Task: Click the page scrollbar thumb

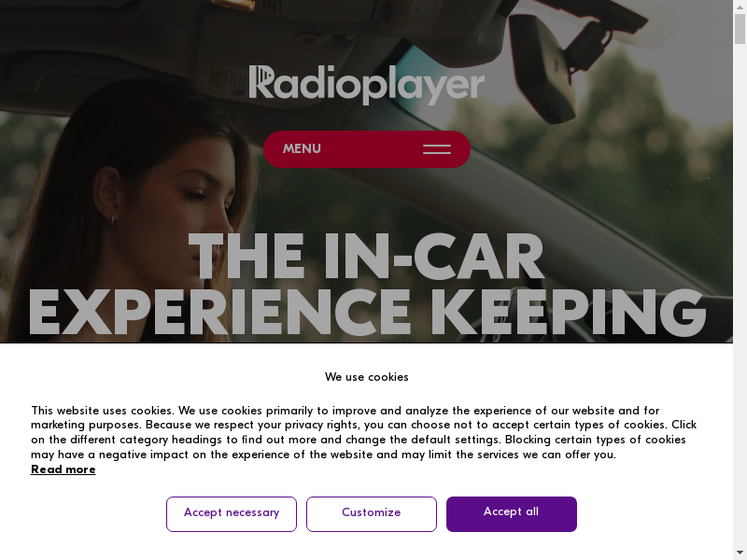Action: (x=740, y=29)
